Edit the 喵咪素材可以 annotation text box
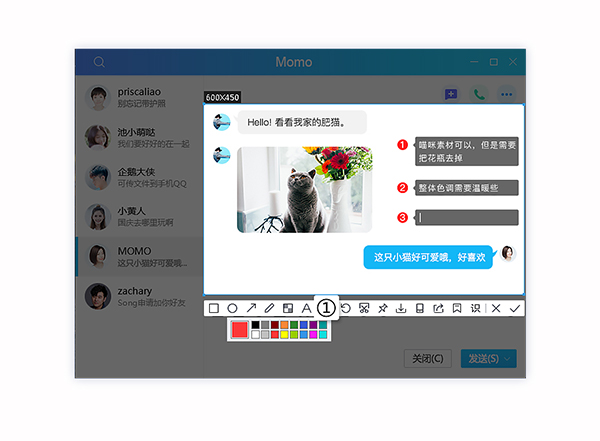Image resolution: width=600 pixels, height=441 pixels. tap(467, 151)
